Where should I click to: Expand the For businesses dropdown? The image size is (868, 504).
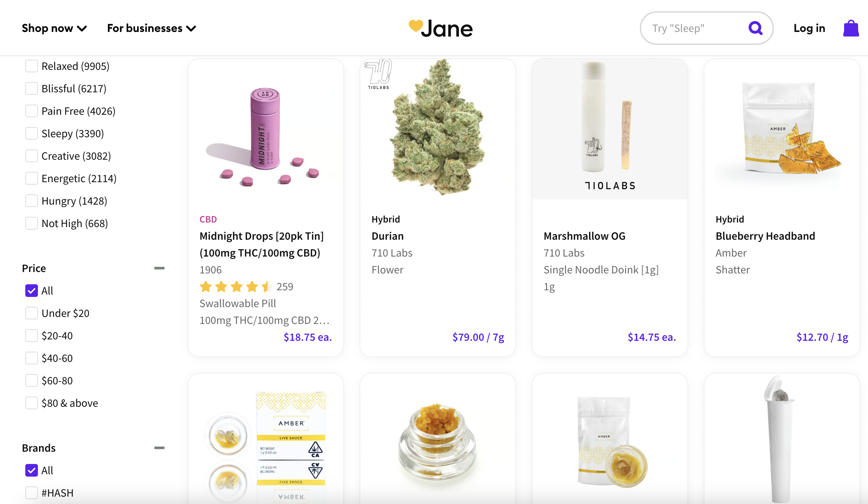pyautogui.click(x=151, y=28)
